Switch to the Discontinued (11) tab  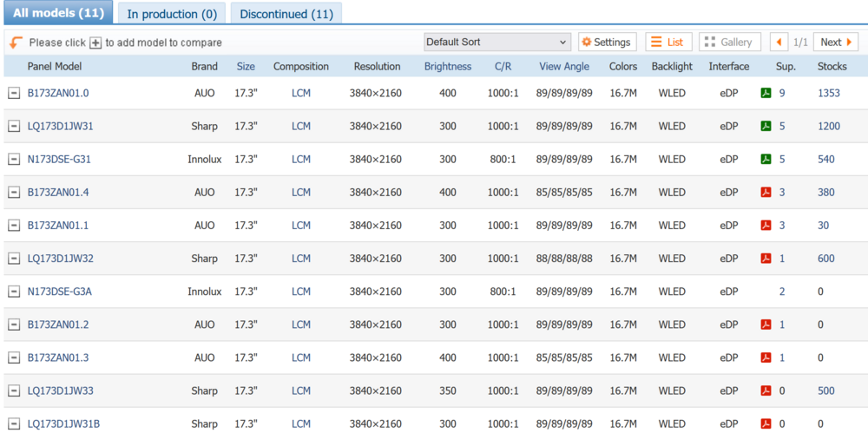point(286,14)
